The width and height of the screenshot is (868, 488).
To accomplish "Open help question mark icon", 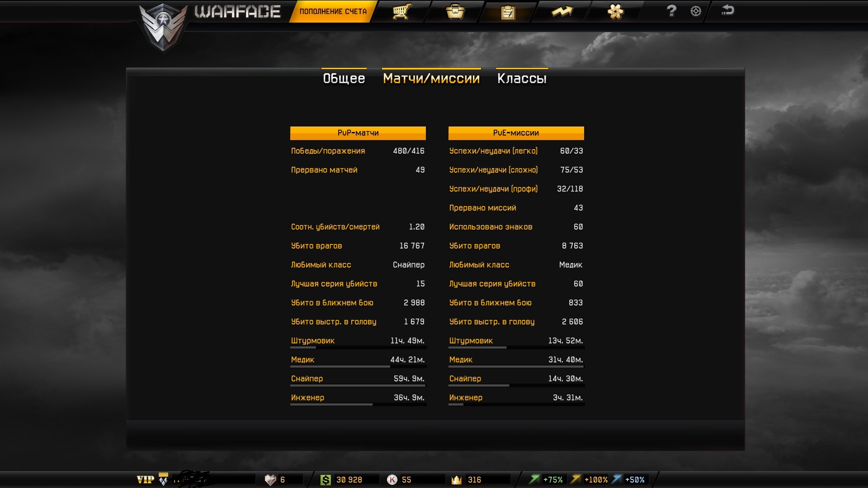I will coord(671,11).
